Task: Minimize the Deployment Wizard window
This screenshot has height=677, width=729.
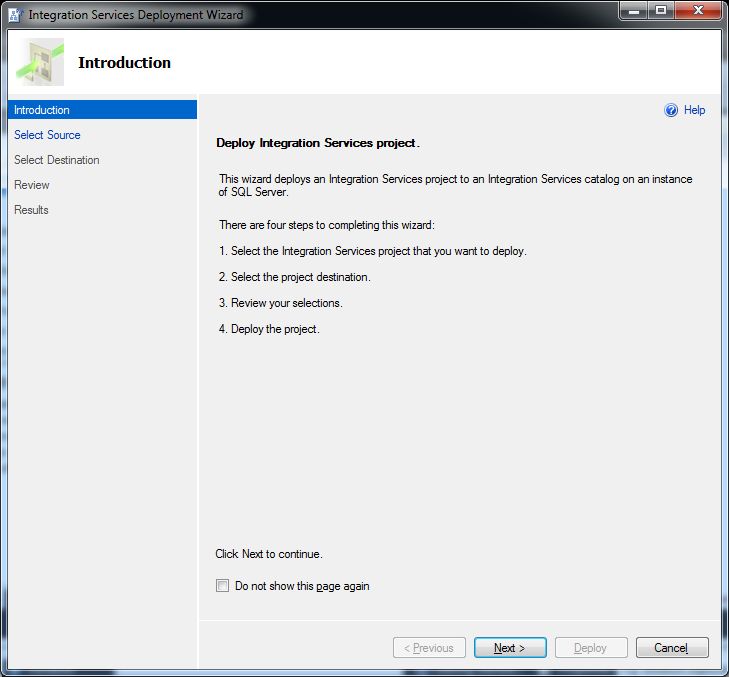Action: 634,11
